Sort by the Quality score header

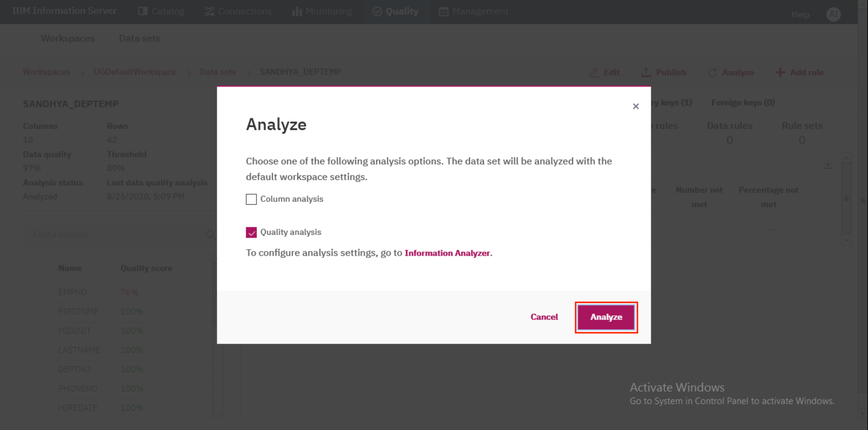[146, 268]
